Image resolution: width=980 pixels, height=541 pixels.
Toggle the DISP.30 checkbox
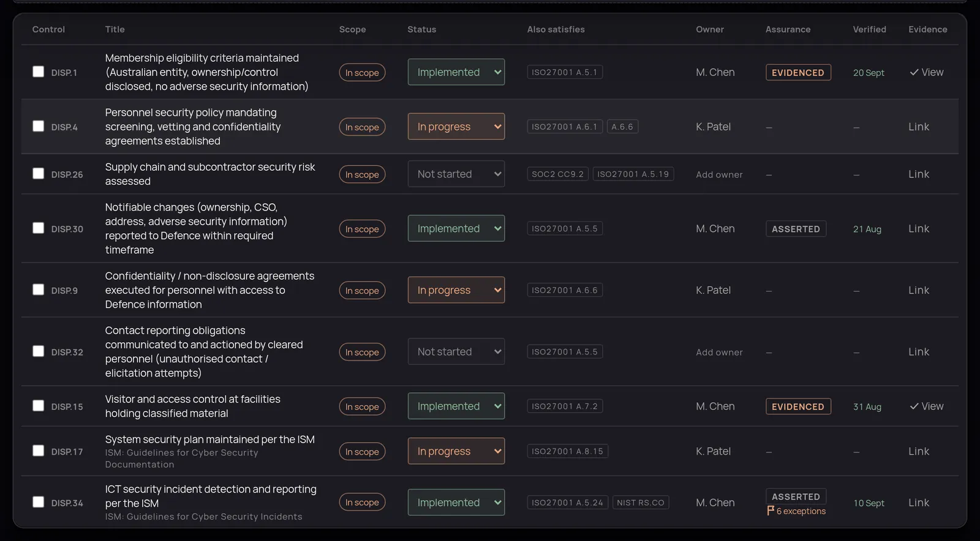[x=38, y=228]
